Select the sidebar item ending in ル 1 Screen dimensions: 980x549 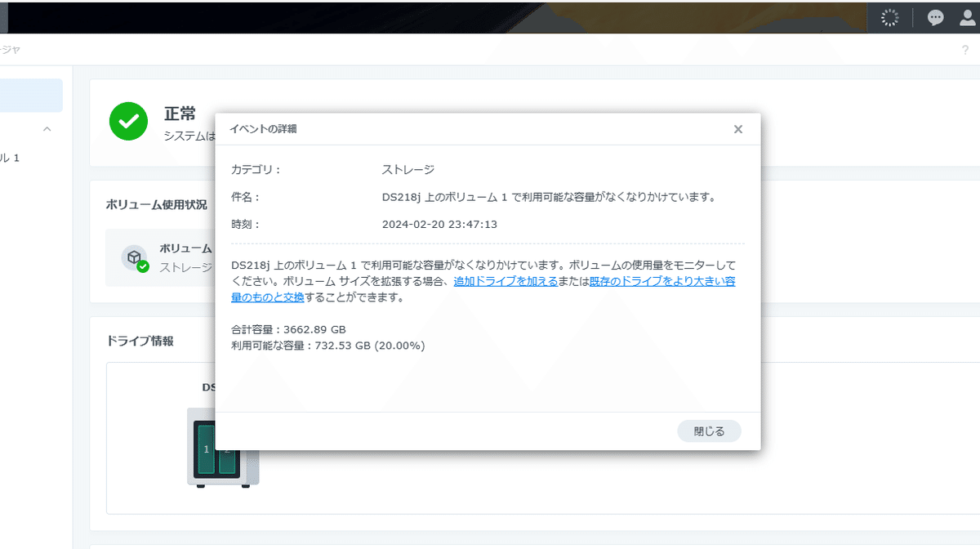[10, 158]
